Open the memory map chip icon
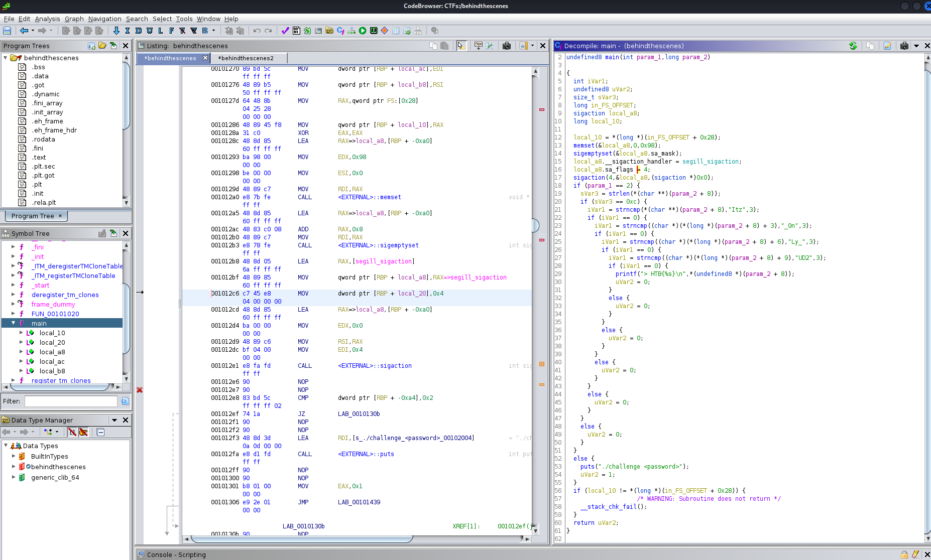Viewport: 931px width, 560px height. [374, 31]
